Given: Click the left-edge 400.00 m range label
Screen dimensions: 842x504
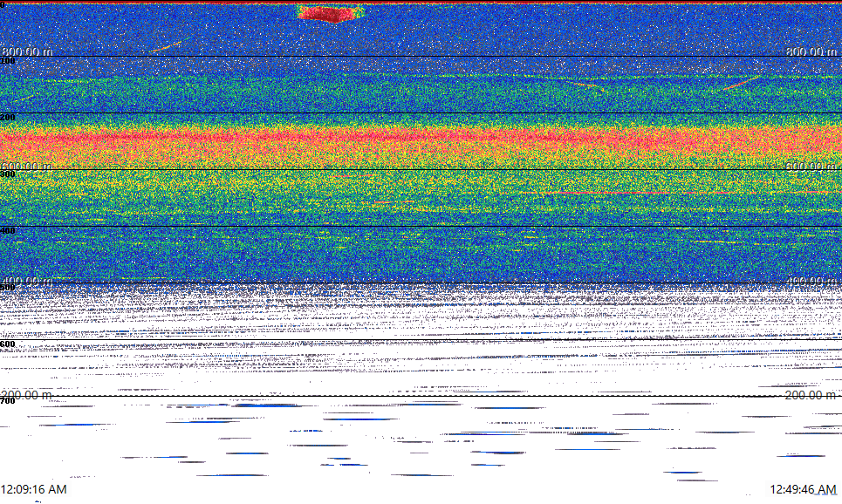Looking at the screenshot, I should point(27,281).
